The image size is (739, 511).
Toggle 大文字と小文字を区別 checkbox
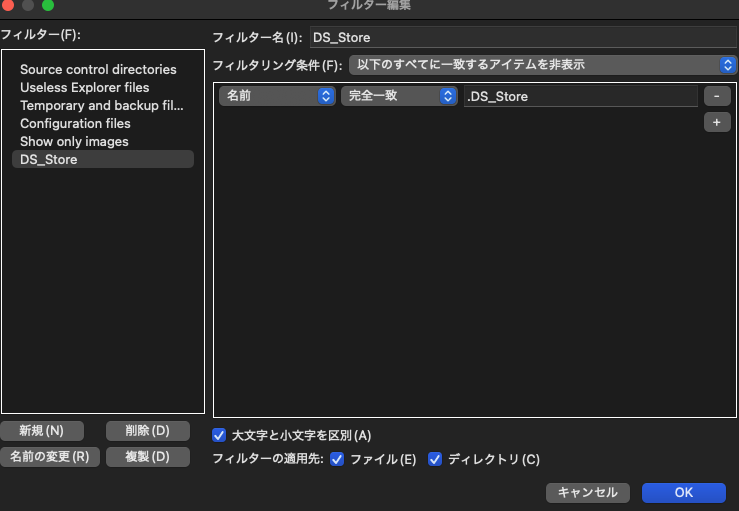(219, 435)
